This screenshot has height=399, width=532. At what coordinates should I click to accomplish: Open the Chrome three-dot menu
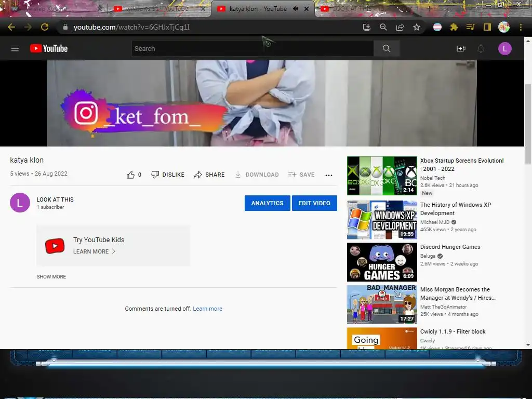(521, 27)
